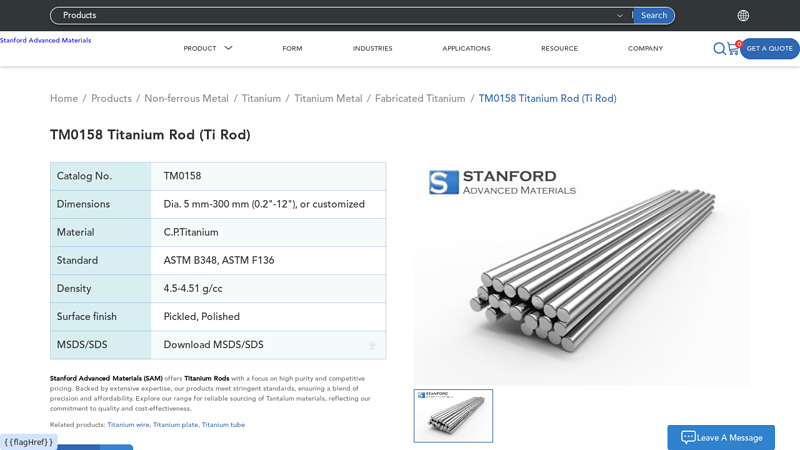Click the large titanium rods product image

tap(581, 274)
